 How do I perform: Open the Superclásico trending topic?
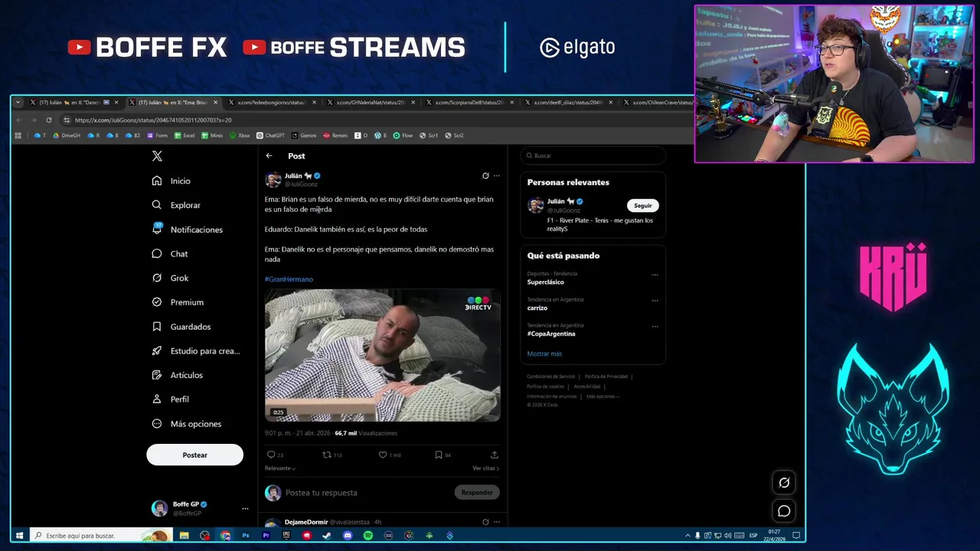(545, 282)
